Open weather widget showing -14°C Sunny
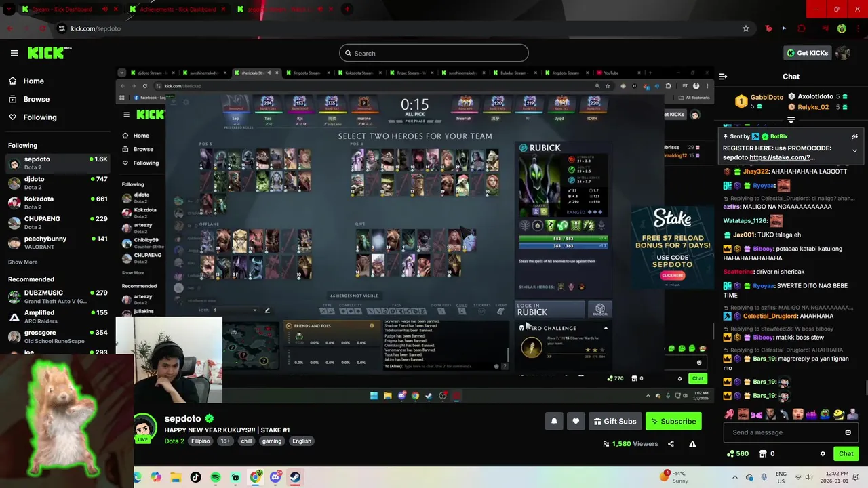Viewport: 868px width, 488px height. coord(674,476)
